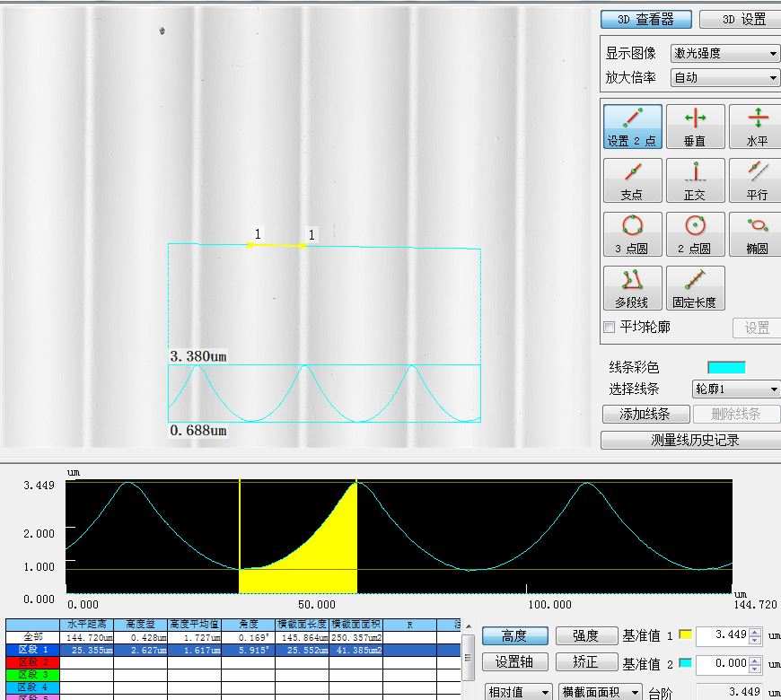Enable the 平均轮廓 checkbox
The width and height of the screenshot is (781, 700).
pos(610,328)
